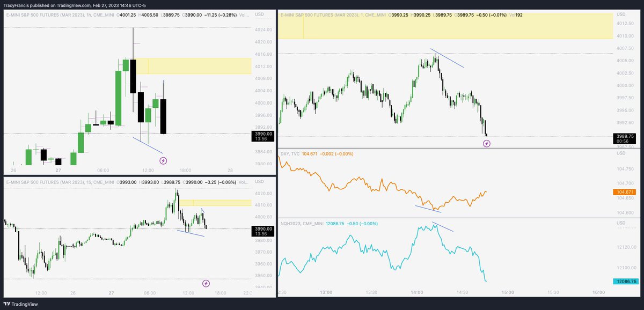The height and width of the screenshot is (310, 644).
Task: Click the 3990.00 price label on the 15-minute chart
Action: 264,231
